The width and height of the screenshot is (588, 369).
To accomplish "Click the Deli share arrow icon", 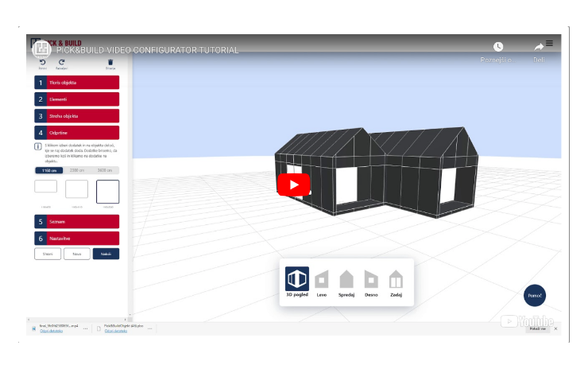I will [x=540, y=48].
